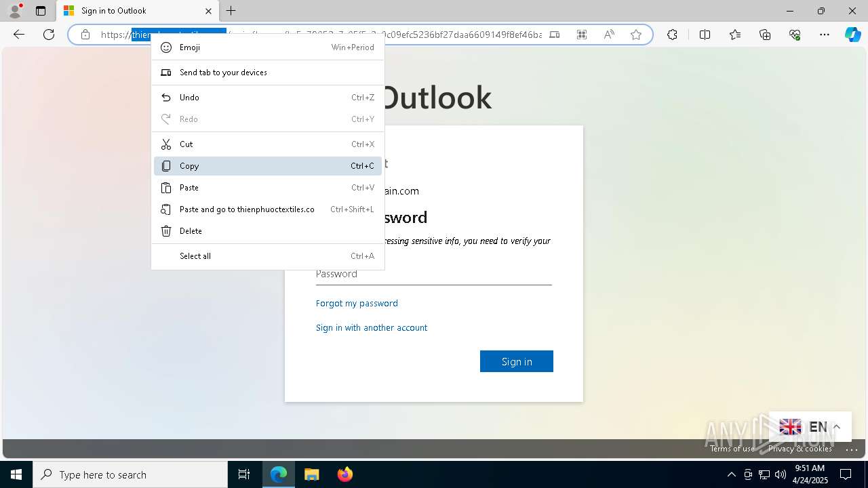Add page to favorites star icon
This screenshot has width=868, height=488.
pyautogui.click(x=636, y=35)
